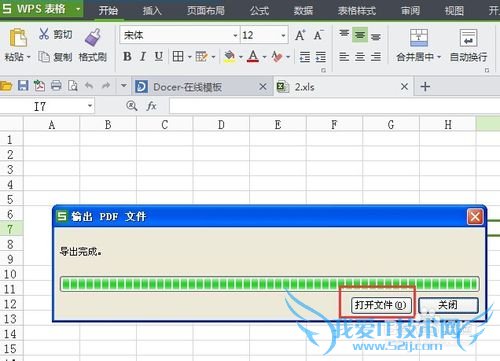The image size is (500, 361).
Task: Expand the Merge and Center dropdown arrow
Action: pyautogui.click(x=439, y=57)
